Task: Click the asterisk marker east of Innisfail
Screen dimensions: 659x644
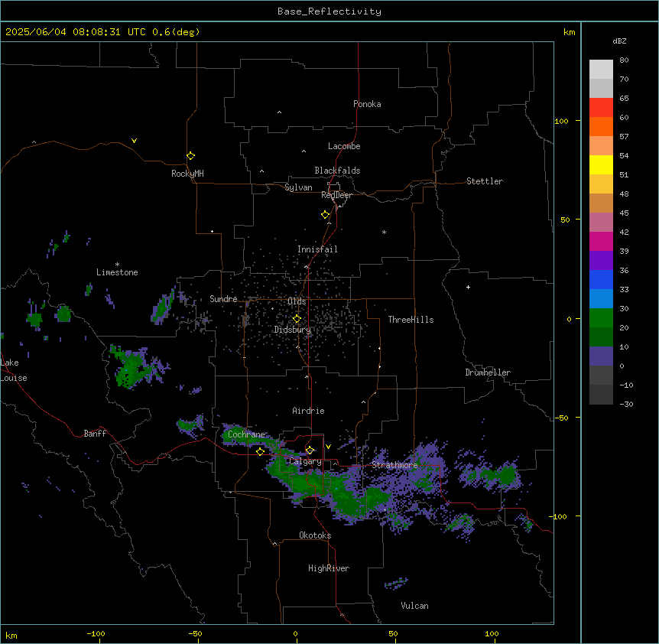Action: click(x=384, y=232)
